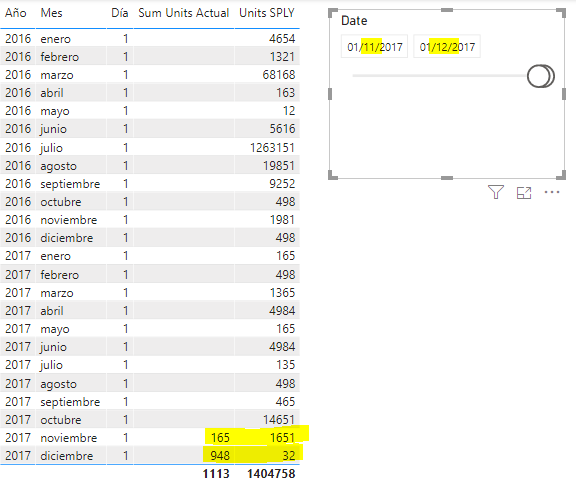
Task: Select the value 1981 in 2016 noviembre
Action: [282, 220]
